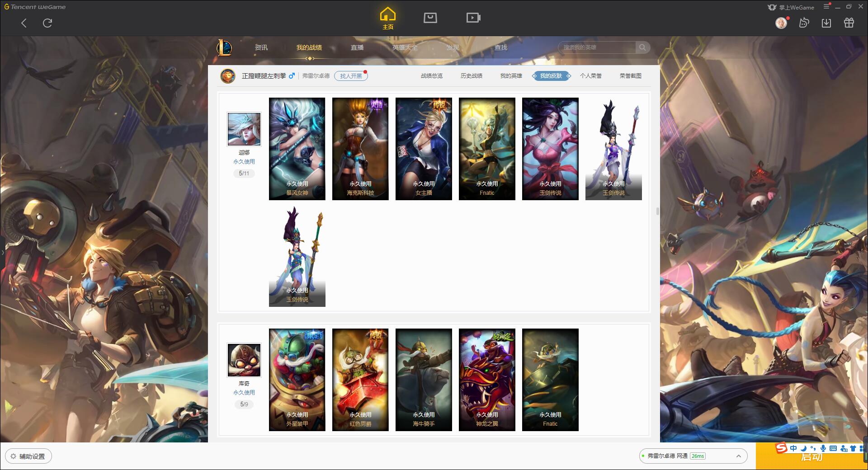The height and width of the screenshot is (470, 868).
Task: Toggle Sogou Chinese/English 中 mode
Action: tap(793, 448)
